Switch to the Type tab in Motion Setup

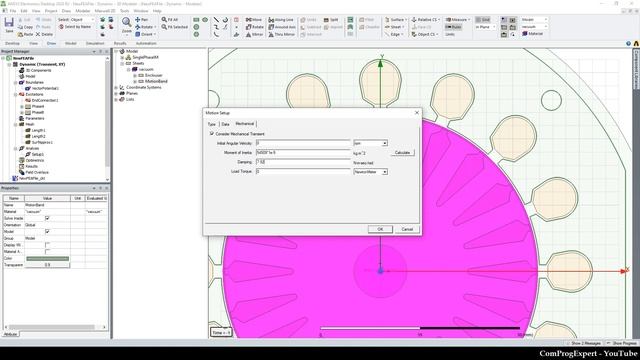point(211,124)
